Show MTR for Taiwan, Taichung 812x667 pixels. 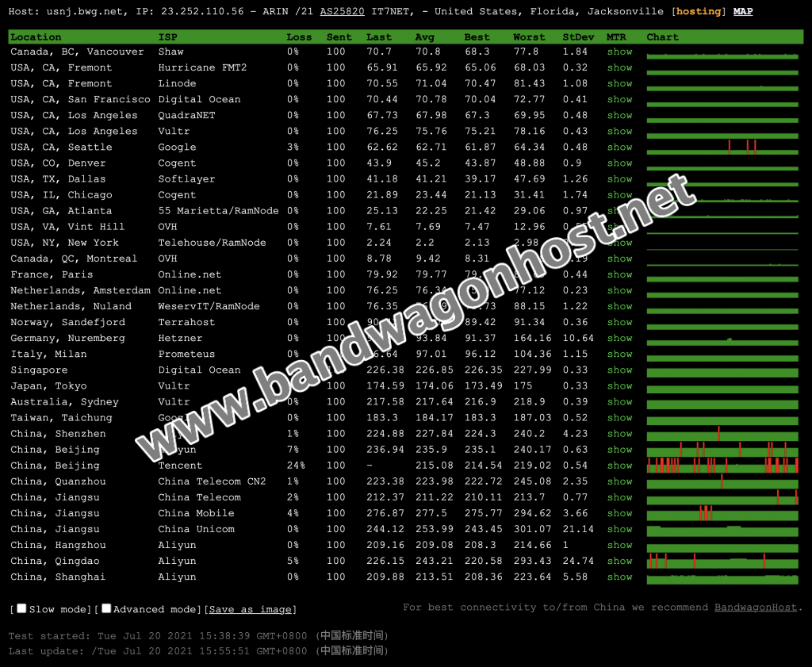(x=620, y=418)
